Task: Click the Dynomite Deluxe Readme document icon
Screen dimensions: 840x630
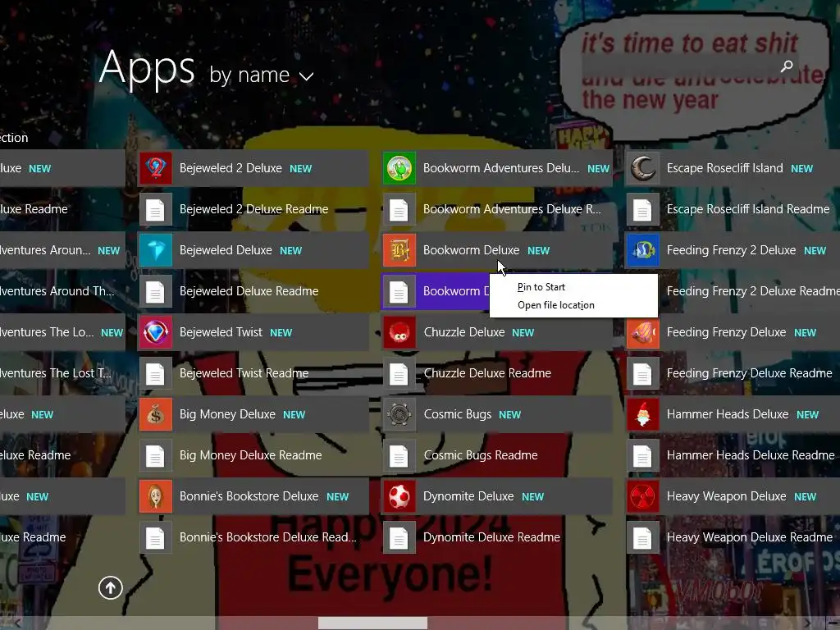Action: [x=399, y=537]
